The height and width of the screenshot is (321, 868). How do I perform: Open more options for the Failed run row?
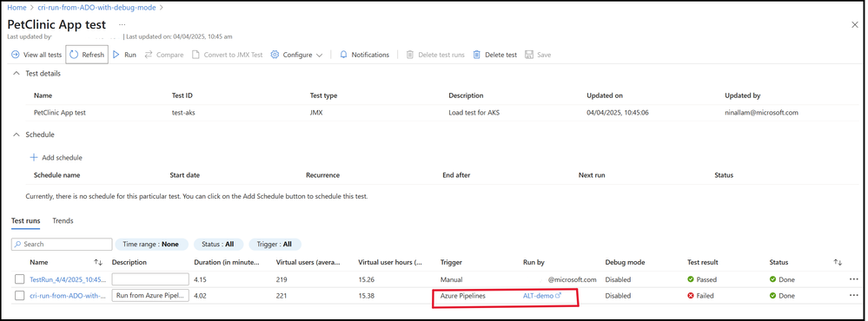pyautogui.click(x=853, y=296)
